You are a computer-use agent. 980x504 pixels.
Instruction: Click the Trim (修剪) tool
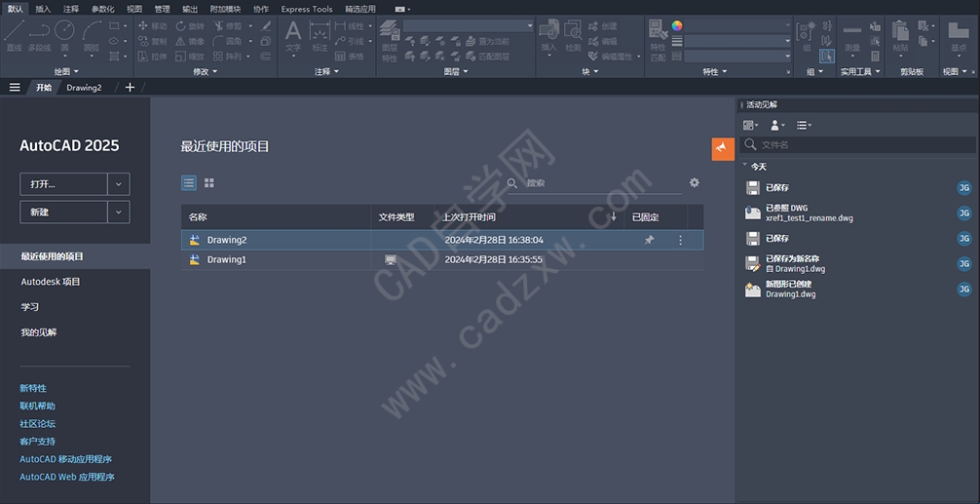[228, 26]
